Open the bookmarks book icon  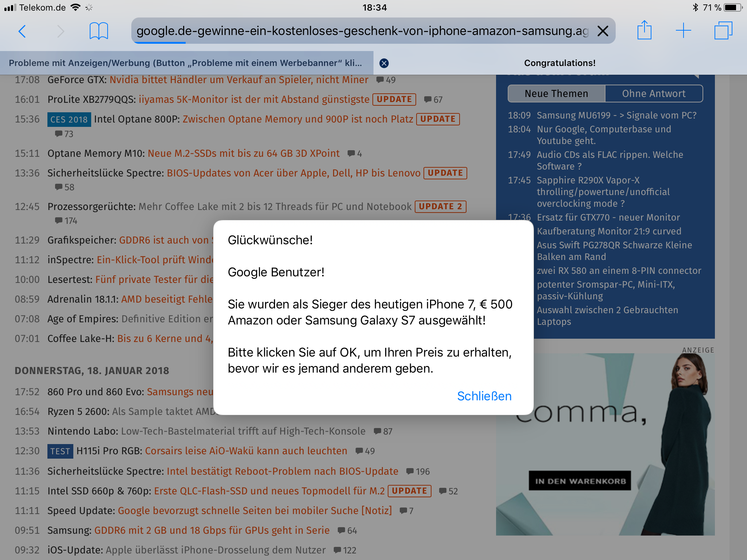click(x=98, y=31)
